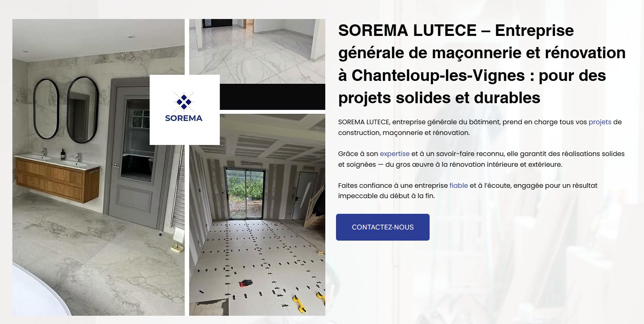Click the blue diamond emblem in the logo

(184, 101)
